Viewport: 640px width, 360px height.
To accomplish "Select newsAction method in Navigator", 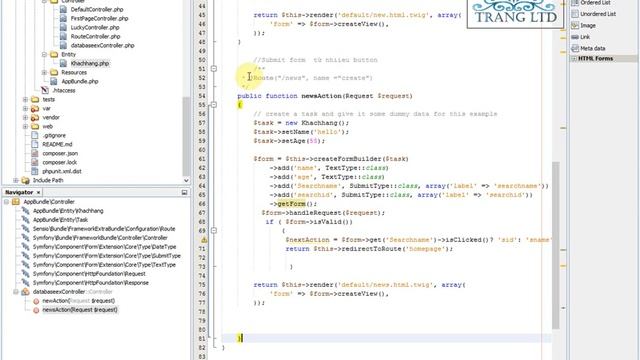I will pos(80,309).
